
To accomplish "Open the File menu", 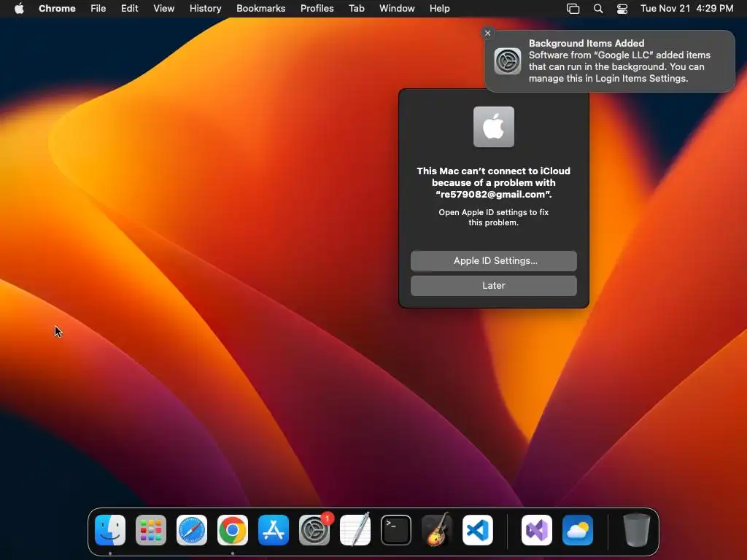I will (98, 8).
